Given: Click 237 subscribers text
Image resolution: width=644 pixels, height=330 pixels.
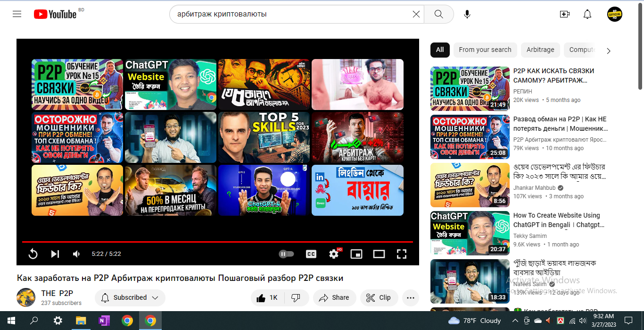Looking at the screenshot, I should point(61,303).
